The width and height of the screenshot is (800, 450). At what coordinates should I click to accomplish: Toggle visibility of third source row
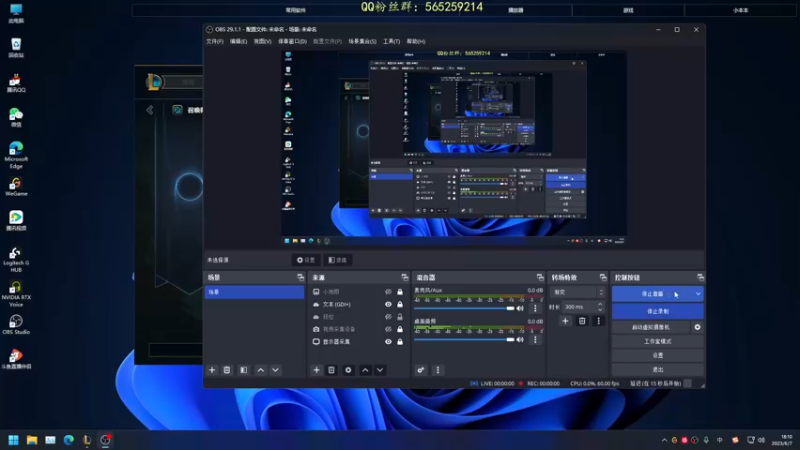388,317
